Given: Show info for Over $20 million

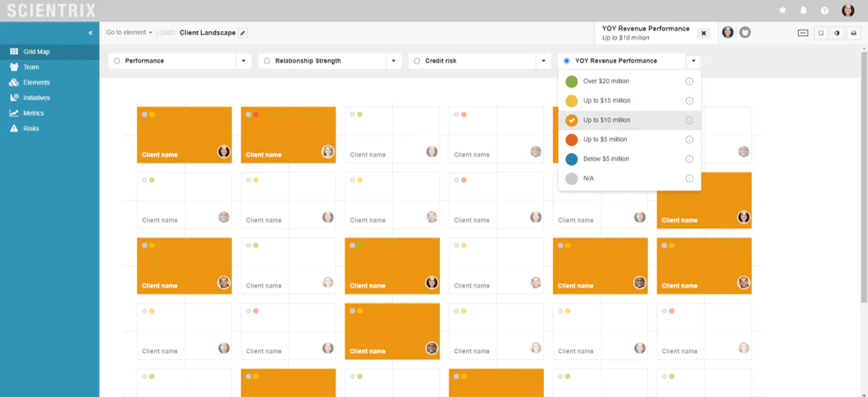Looking at the screenshot, I should [x=689, y=81].
